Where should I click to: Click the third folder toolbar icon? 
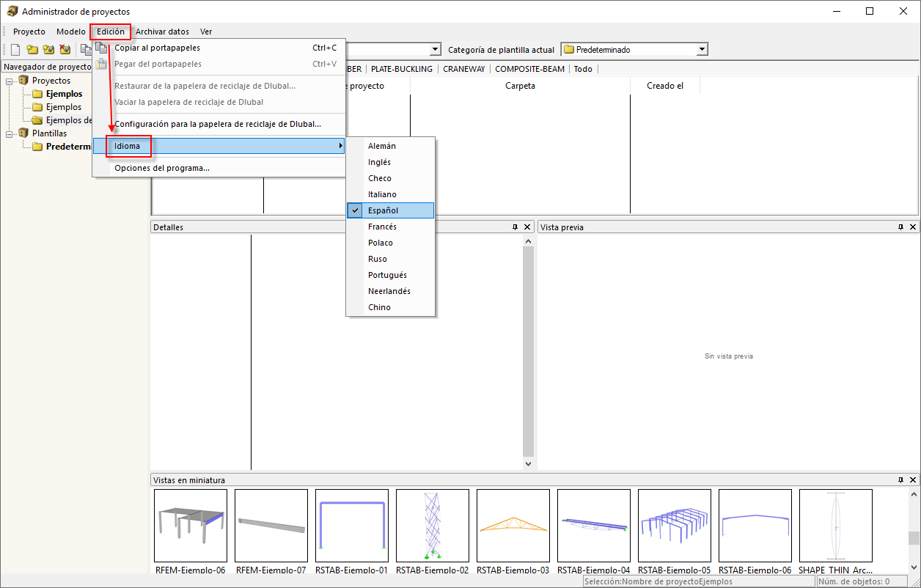point(48,50)
